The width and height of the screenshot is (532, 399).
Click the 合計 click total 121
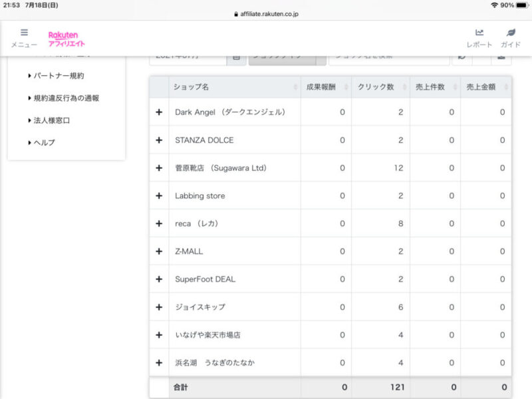[397, 387]
